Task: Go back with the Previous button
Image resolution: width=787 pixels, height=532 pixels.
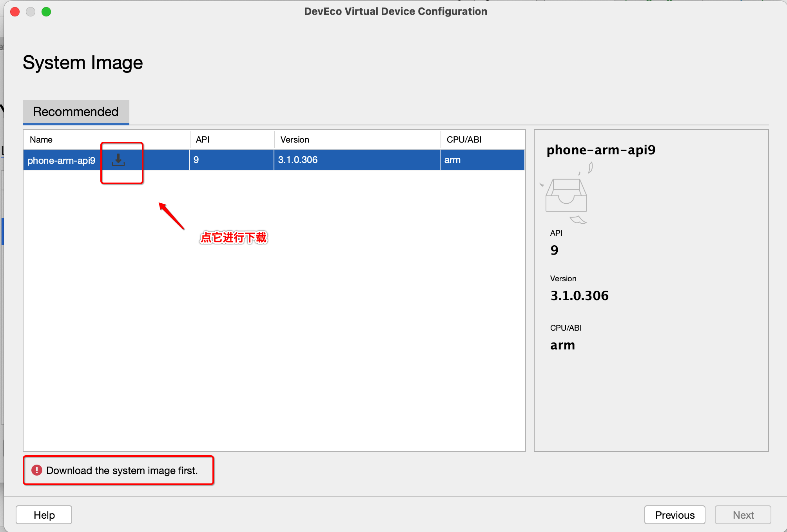Action: pyautogui.click(x=675, y=515)
